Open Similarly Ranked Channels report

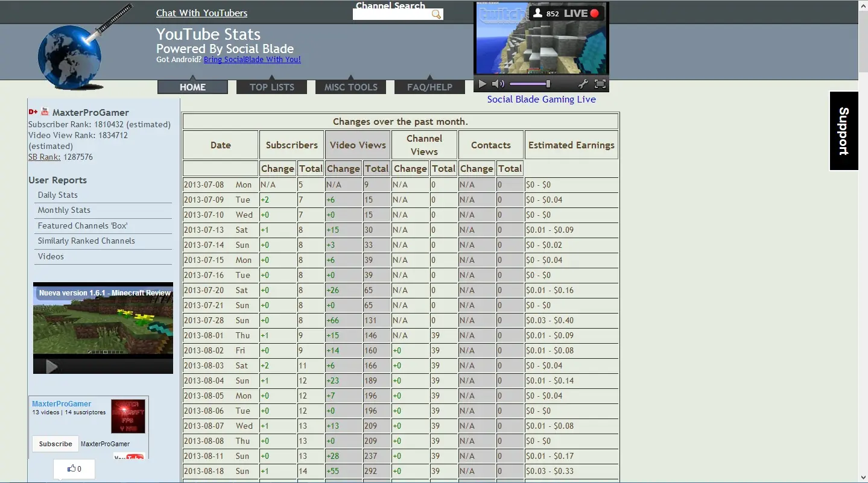click(86, 241)
